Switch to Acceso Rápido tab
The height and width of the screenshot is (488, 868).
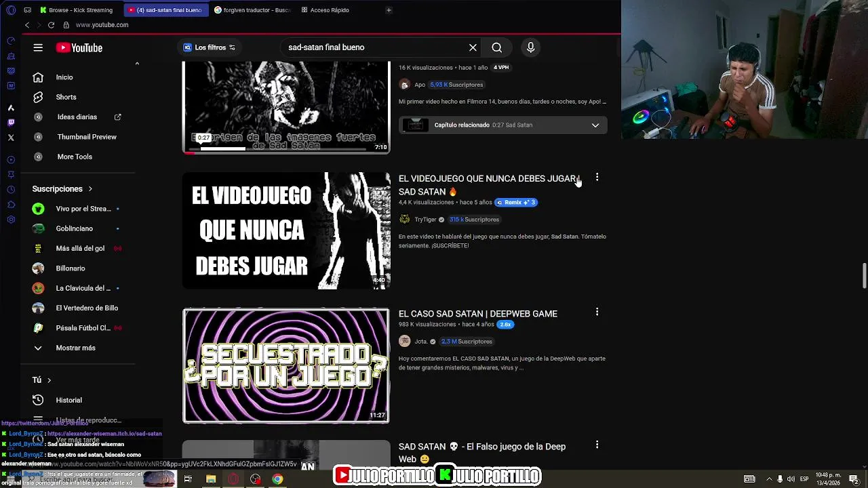click(x=325, y=10)
